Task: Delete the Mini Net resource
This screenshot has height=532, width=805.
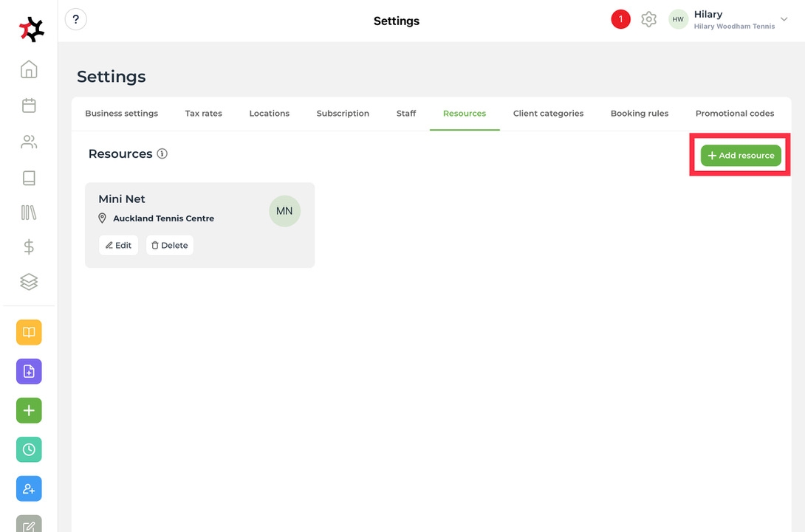Action: coord(169,246)
